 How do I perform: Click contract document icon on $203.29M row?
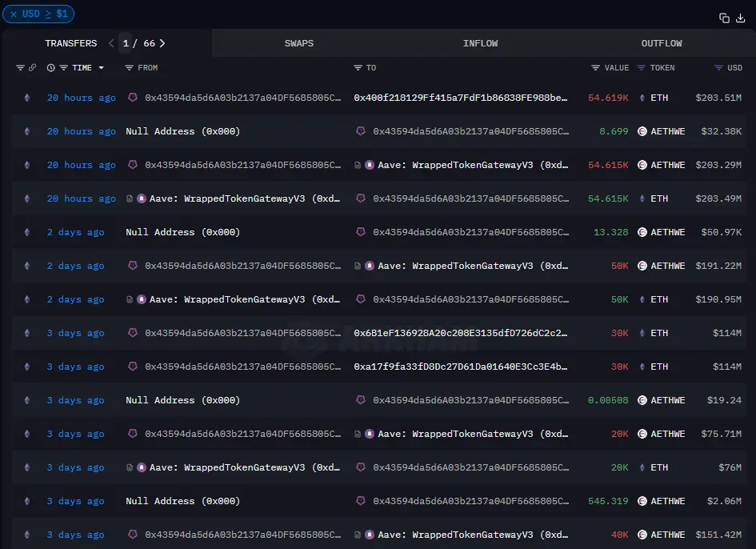point(358,165)
